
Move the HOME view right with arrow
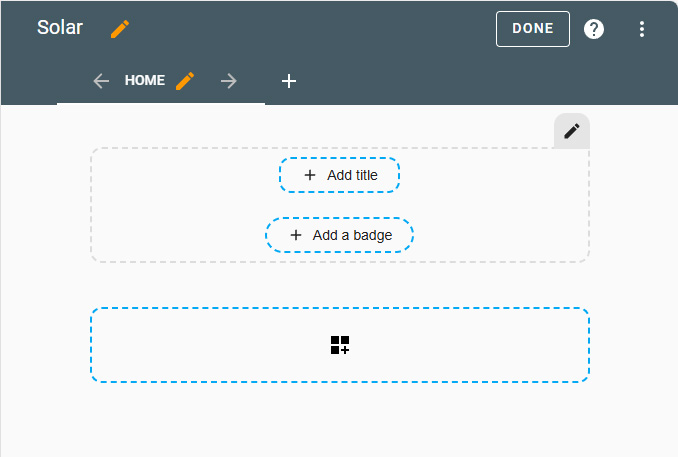coord(229,81)
